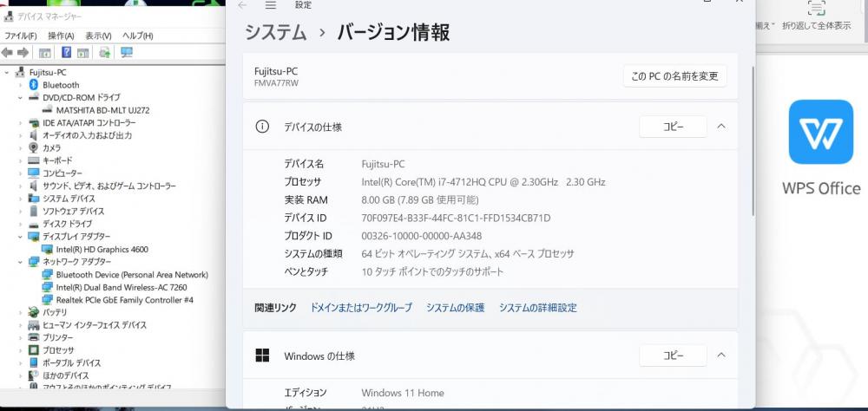Expand the ソフトウェア デバイス node
The height and width of the screenshot is (411, 868).
20,212
